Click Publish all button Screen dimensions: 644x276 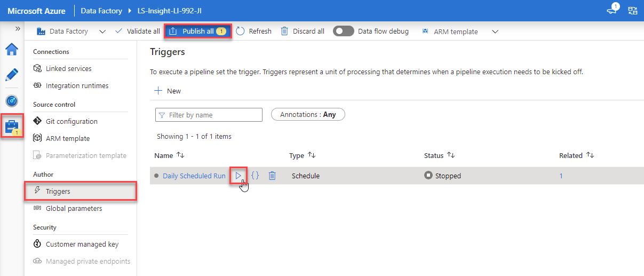197,31
